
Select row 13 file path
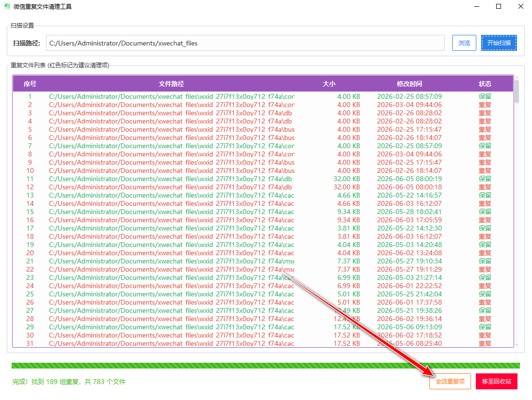click(x=171, y=195)
